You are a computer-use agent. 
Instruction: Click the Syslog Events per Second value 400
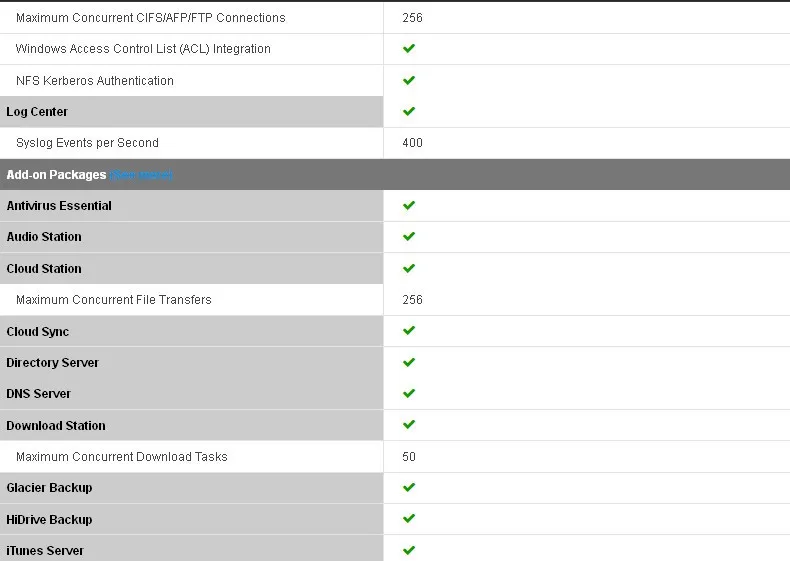tap(412, 143)
